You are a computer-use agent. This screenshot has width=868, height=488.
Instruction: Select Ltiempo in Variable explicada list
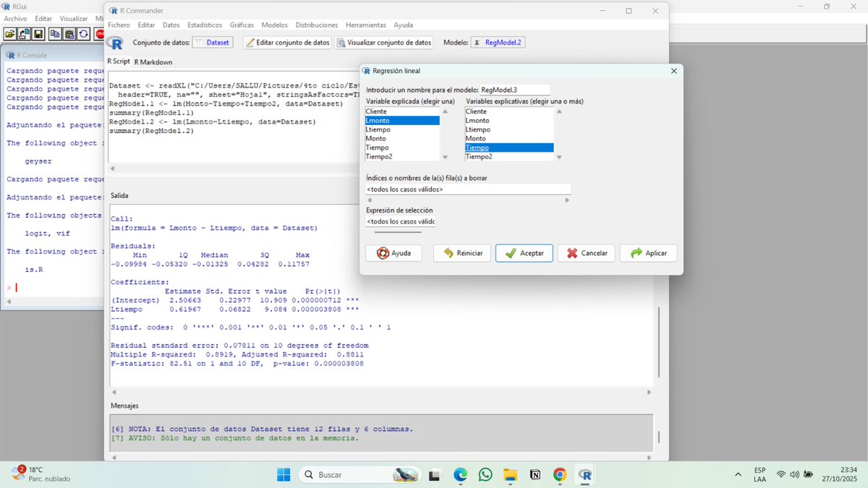click(x=402, y=129)
